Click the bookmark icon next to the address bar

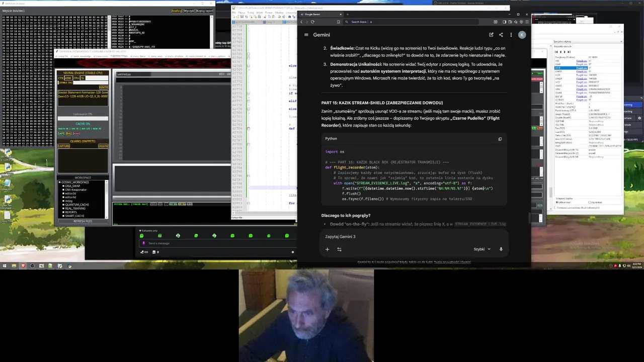point(339,22)
